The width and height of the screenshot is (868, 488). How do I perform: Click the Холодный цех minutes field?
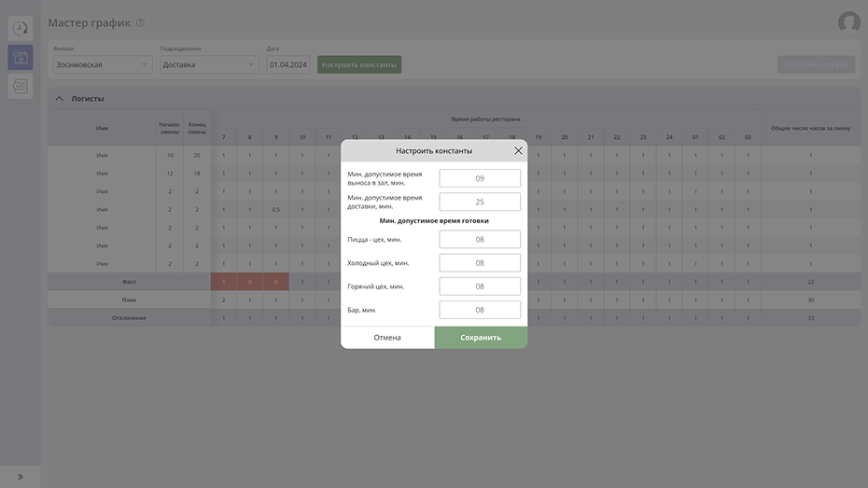click(480, 263)
